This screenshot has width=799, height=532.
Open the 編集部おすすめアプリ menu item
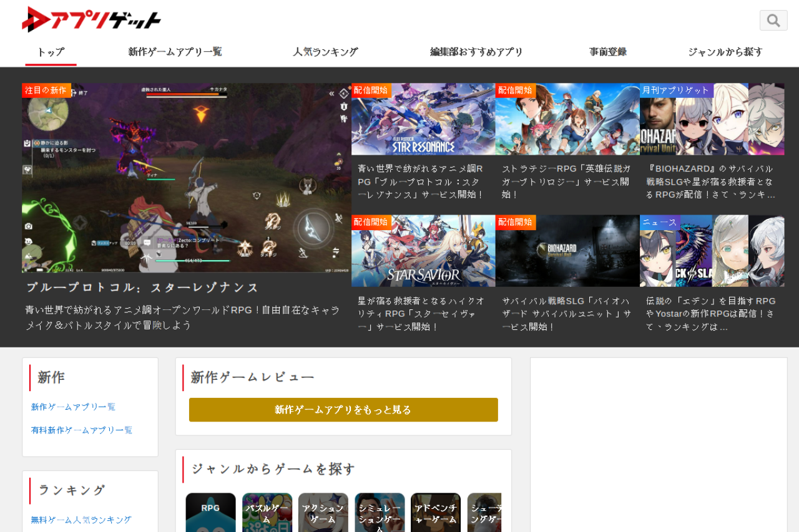coord(476,52)
